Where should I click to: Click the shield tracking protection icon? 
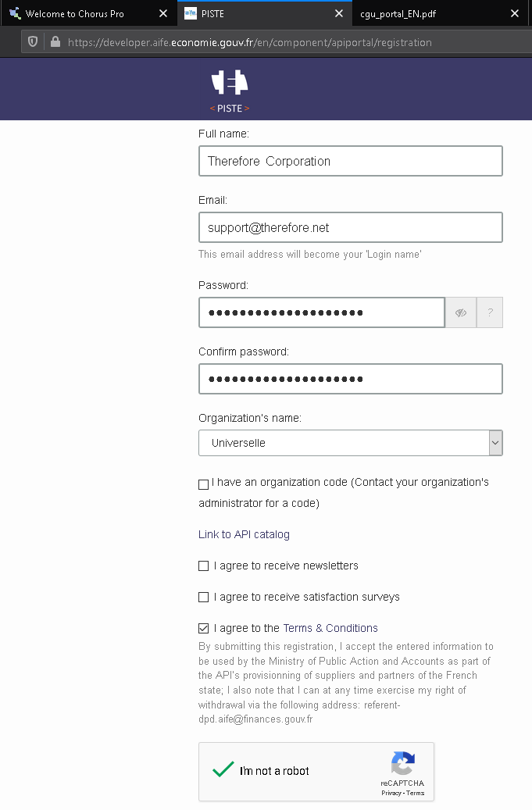point(33,42)
